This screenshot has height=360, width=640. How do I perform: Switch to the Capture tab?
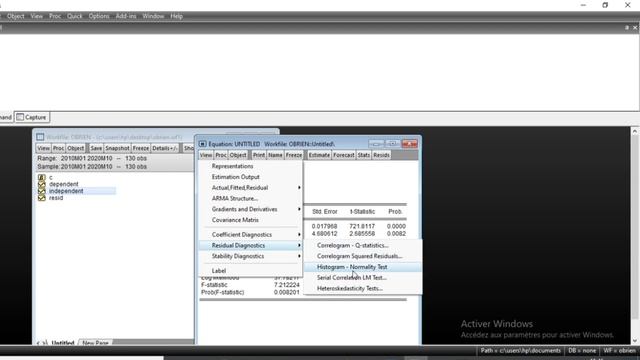click(32, 117)
